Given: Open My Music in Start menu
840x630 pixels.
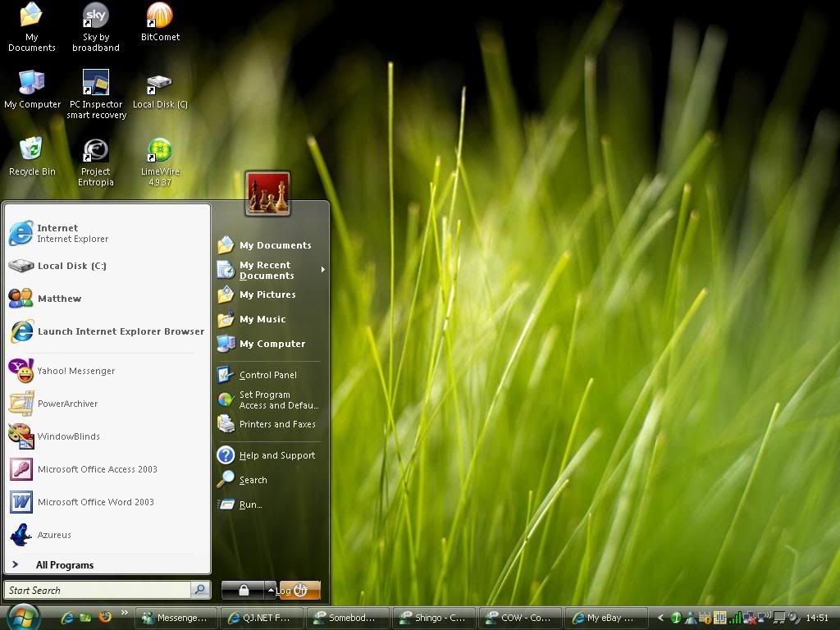Looking at the screenshot, I should [x=271, y=319].
